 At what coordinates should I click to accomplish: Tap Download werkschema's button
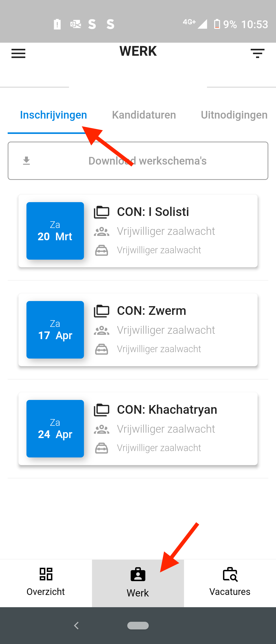(x=138, y=161)
